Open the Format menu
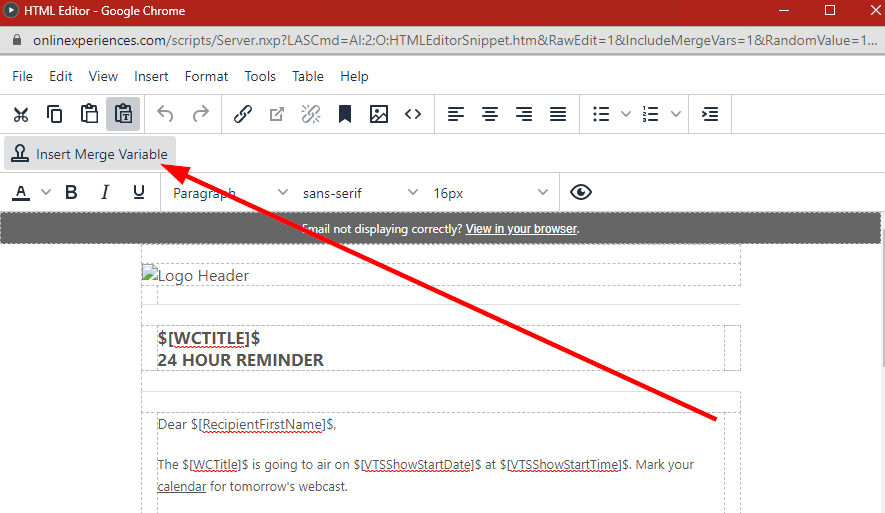The image size is (885, 513). click(x=207, y=76)
